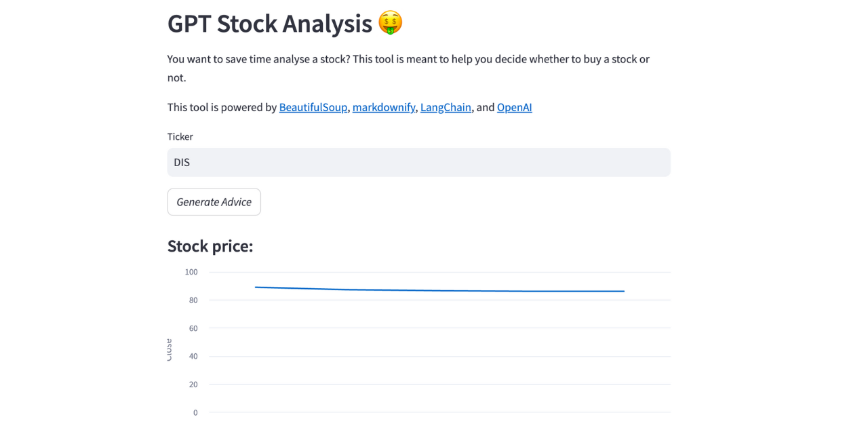Screen dimensions: 868x434
Task: Click the Stock price heading
Action: click(x=210, y=245)
